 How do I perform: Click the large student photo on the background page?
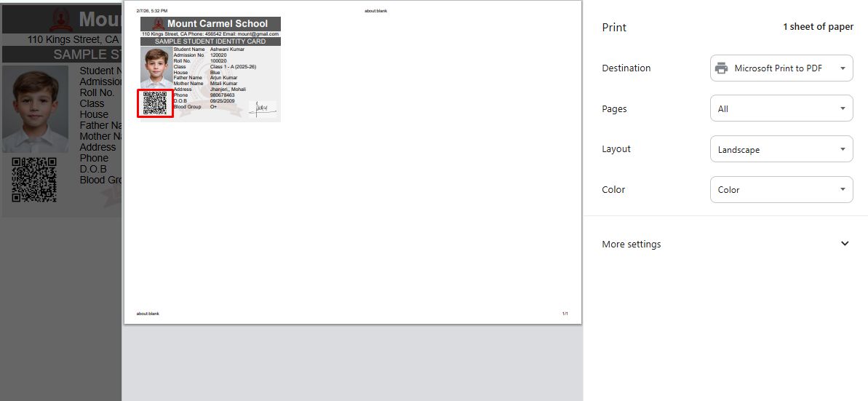click(35, 109)
